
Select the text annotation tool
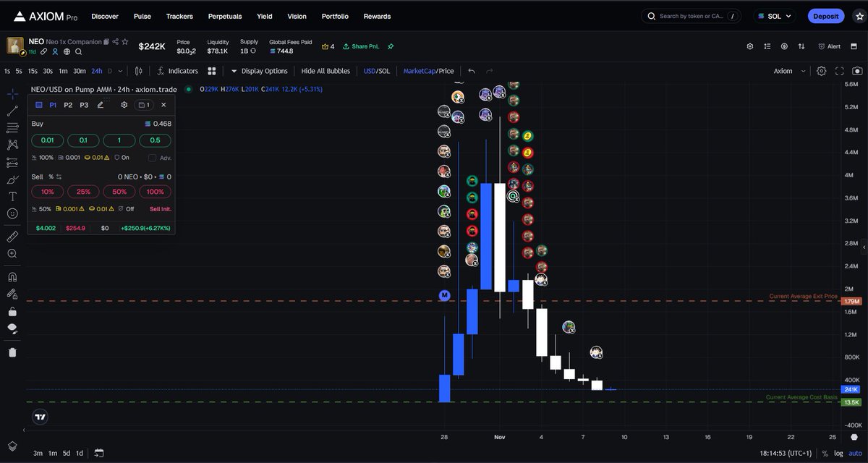point(12,196)
